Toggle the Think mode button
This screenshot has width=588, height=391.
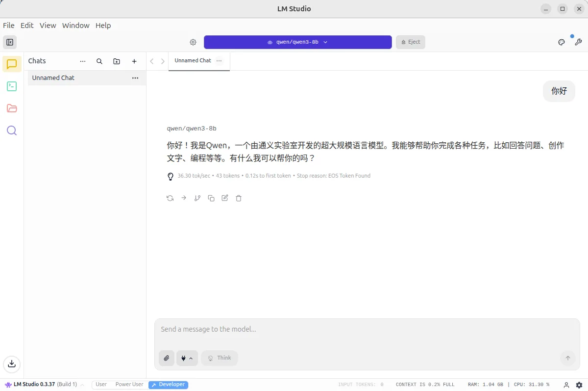coord(220,358)
